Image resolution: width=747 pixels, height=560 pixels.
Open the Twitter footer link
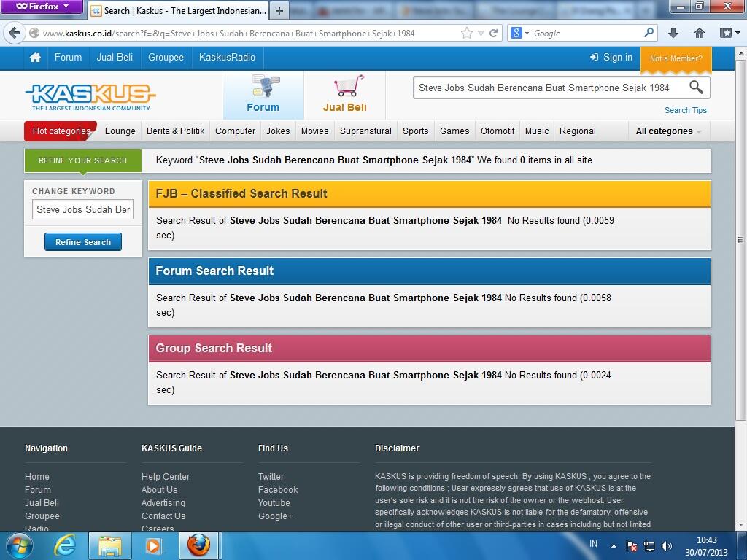(x=271, y=477)
